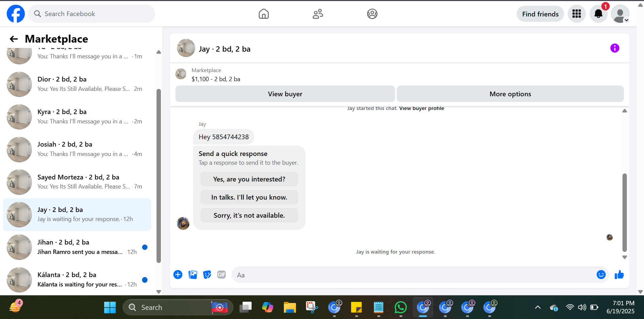
Task: Click in the Search Facebook field
Action: point(92,14)
